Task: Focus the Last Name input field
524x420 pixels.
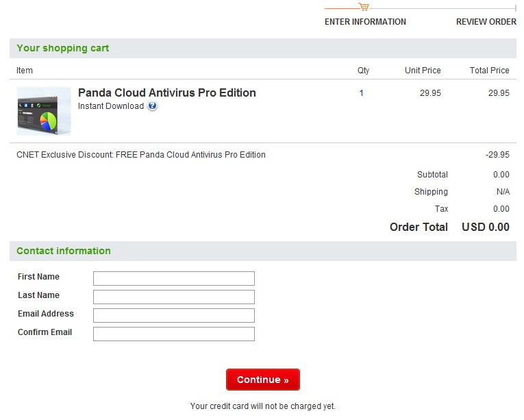Action: coord(173,297)
